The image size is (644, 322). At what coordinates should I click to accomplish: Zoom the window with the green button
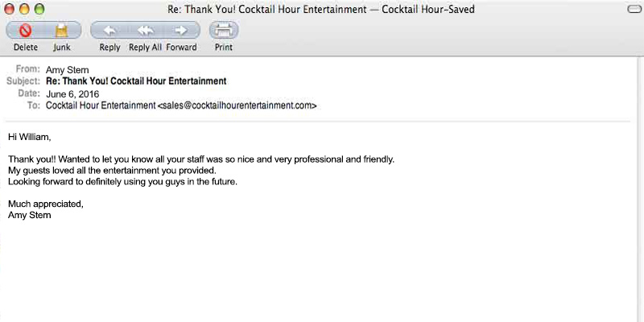click(39, 8)
